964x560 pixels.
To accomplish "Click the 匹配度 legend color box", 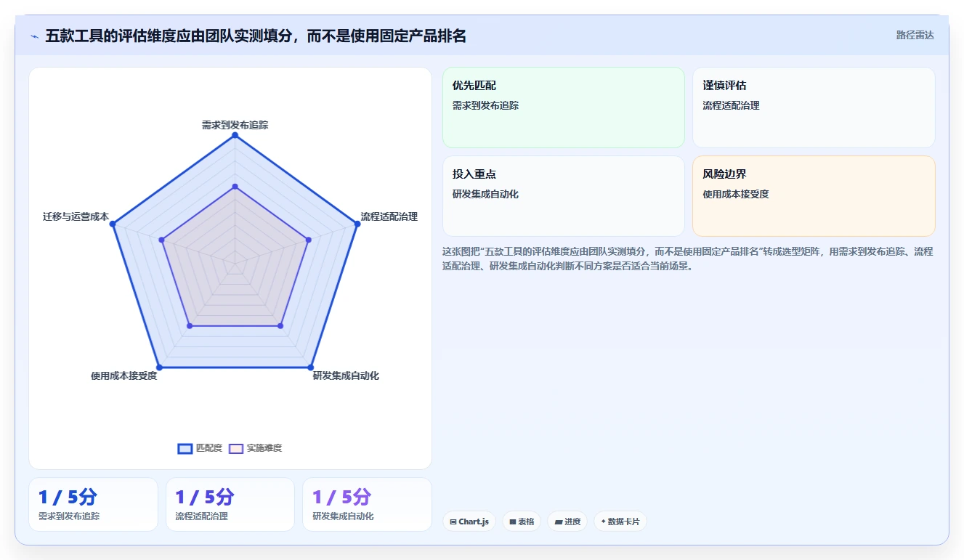I will [x=185, y=448].
